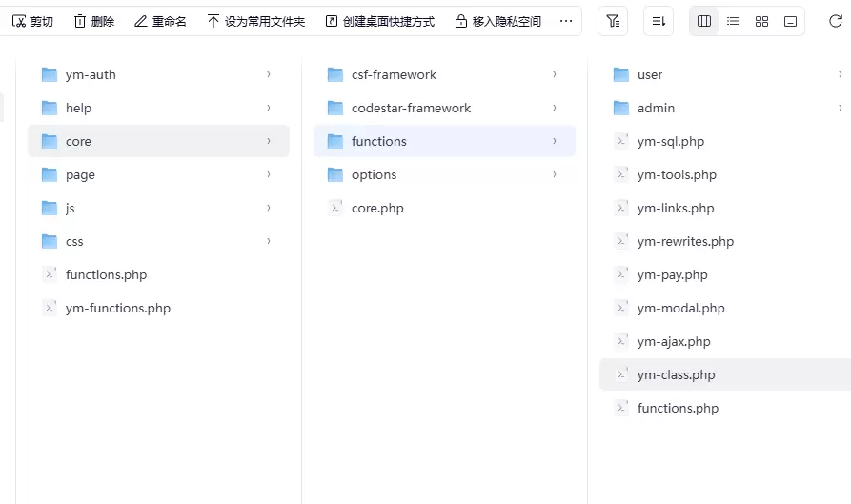Click the ym-auth folder icon
This screenshot has height=504, width=851.
click(x=50, y=74)
